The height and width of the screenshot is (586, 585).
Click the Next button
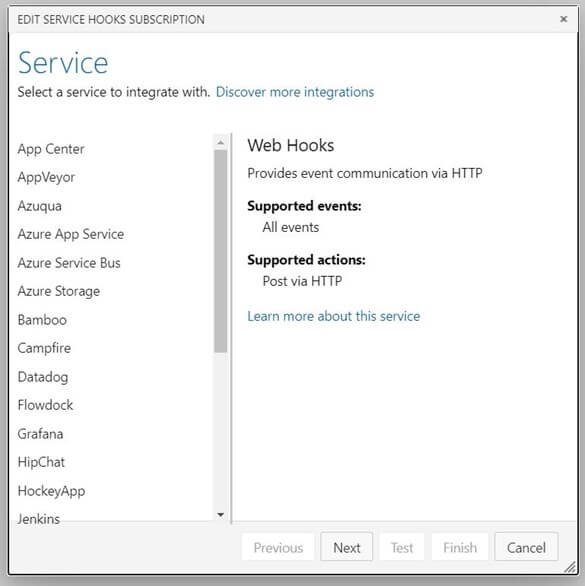[347, 548]
